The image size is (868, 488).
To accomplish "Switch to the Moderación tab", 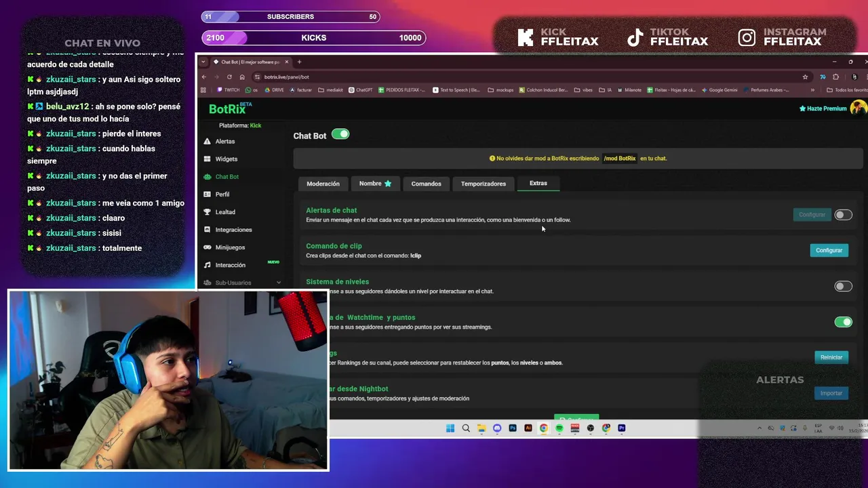I will (323, 184).
